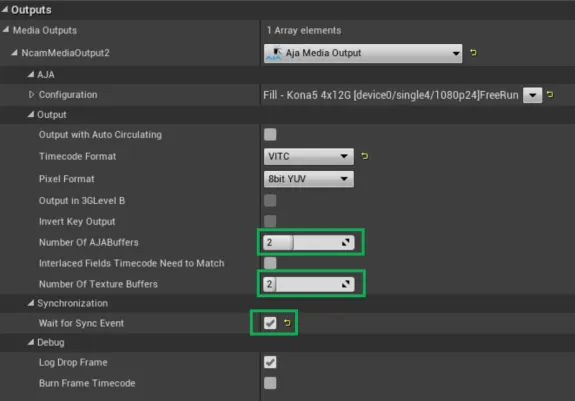Screen dimensions: 575x401
Task: Select the Fill - Kona5 4x12G configuration text
Action: click(391, 95)
